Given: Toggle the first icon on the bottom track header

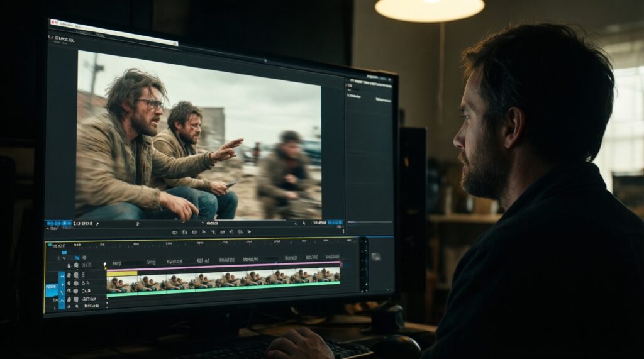Looking at the screenshot, I should [69, 306].
